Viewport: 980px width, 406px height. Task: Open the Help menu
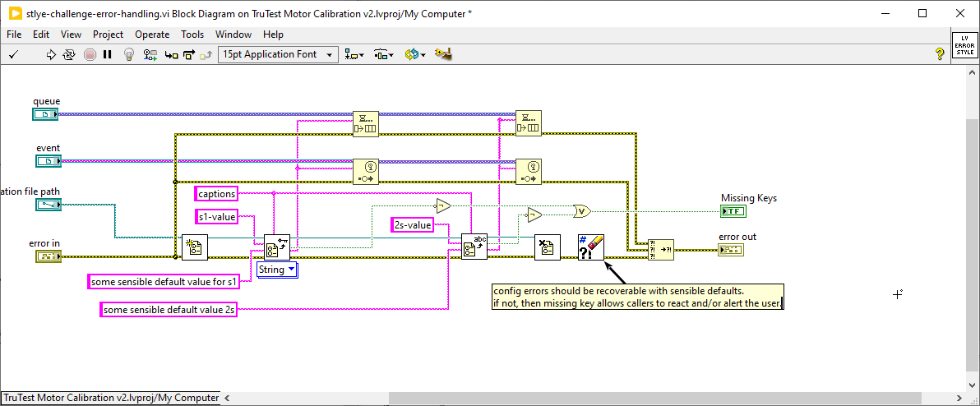pos(273,35)
